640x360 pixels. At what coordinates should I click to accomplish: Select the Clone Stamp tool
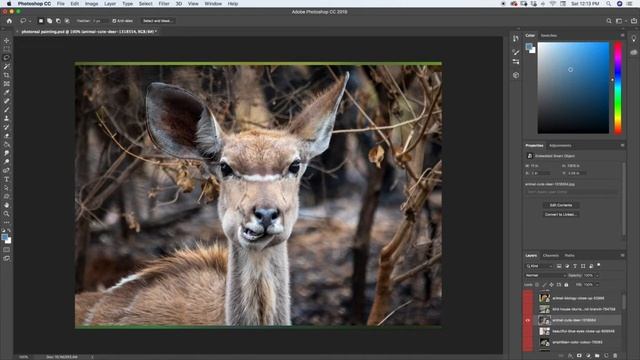point(7,118)
